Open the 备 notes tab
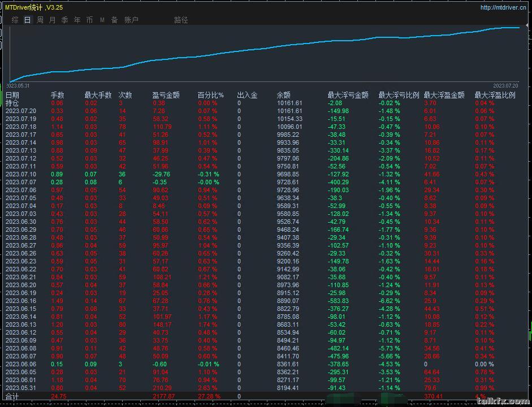 point(114,20)
